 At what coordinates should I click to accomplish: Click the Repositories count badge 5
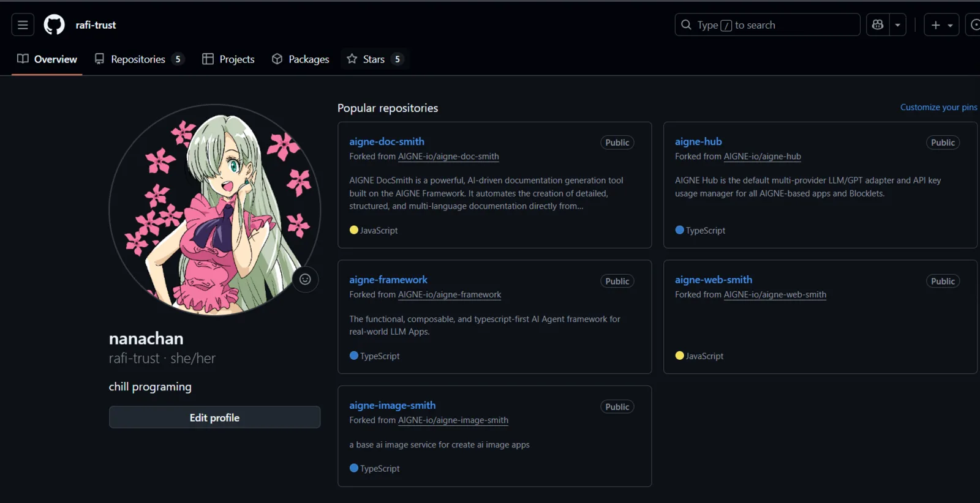[178, 59]
